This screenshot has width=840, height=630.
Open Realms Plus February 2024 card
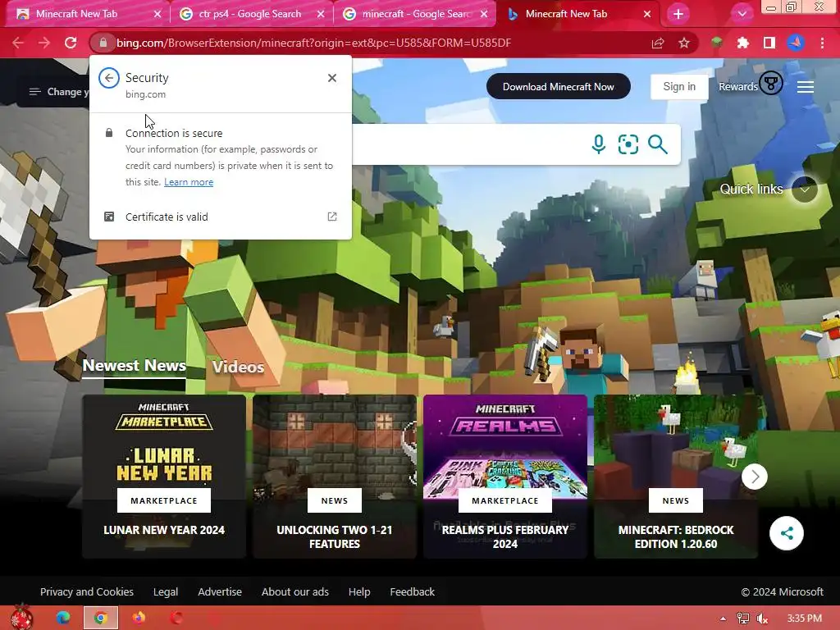tap(505, 477)
